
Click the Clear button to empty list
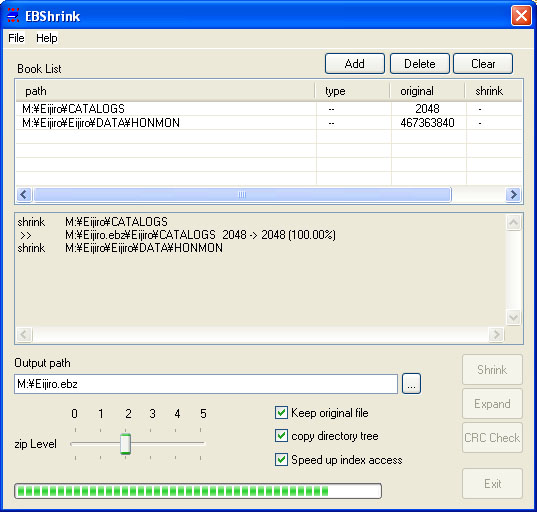pyautogui.click(x=483, y=64)
